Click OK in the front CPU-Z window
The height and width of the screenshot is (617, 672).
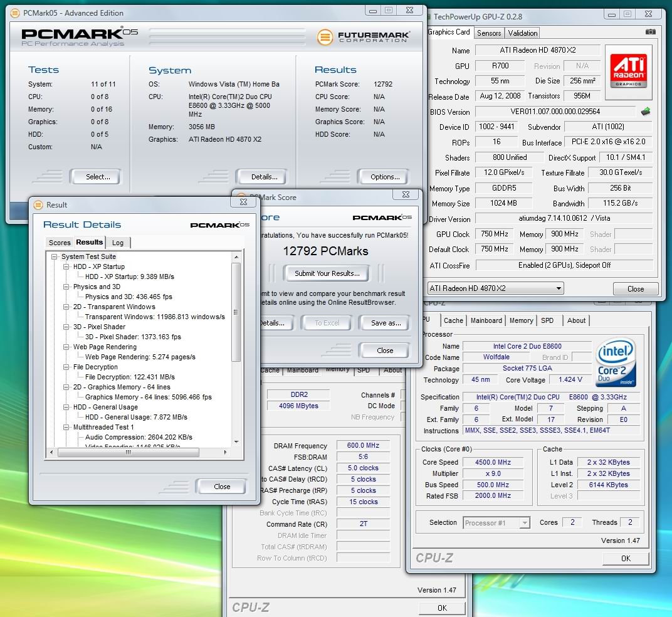coord(626,558)
